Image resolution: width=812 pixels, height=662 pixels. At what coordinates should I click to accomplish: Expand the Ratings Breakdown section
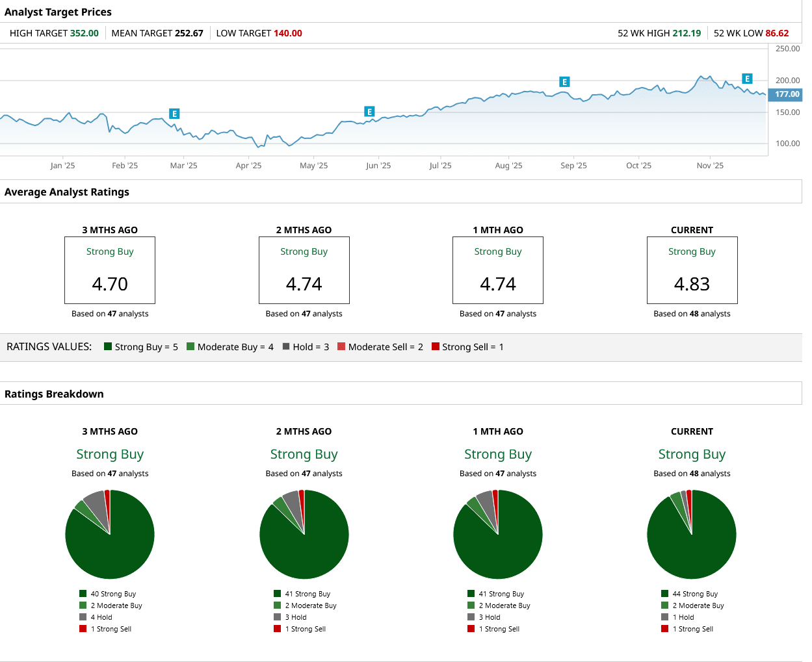tap(54, 394)
